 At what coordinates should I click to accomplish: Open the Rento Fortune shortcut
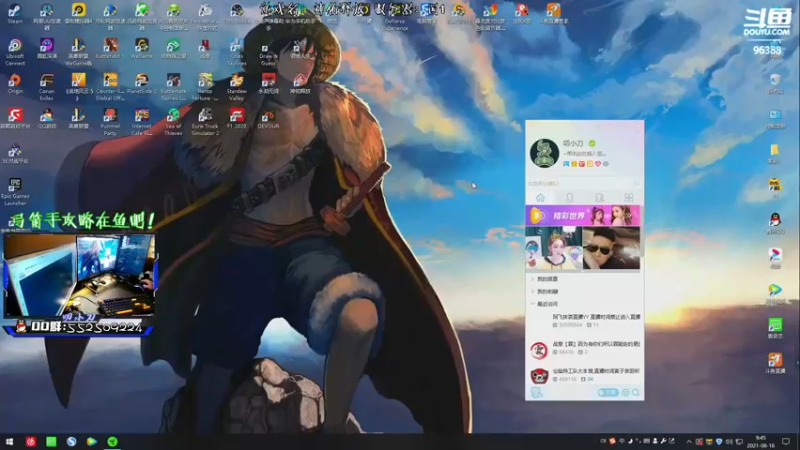click(205, 87)
